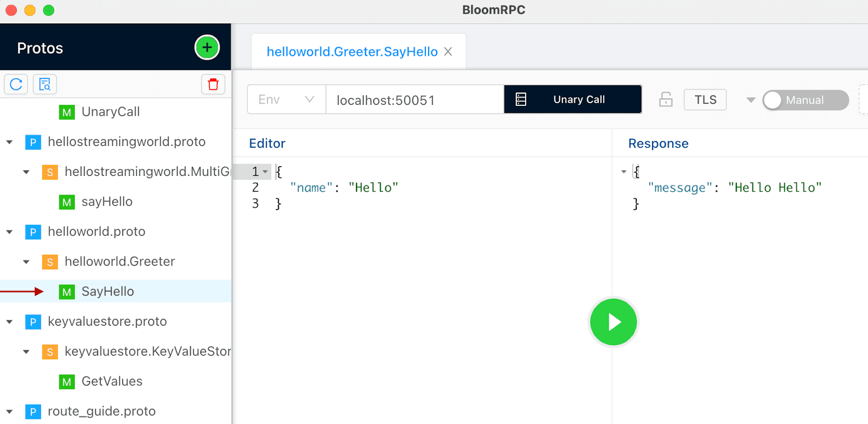The width and height of the screenshot is (868, 424).
Task: Select the GetValues method
Action: click(112, 382)
